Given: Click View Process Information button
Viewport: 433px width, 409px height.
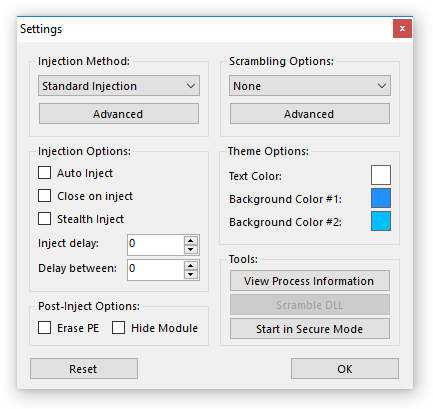Looking at the screenshot, I should click(310, 281).
